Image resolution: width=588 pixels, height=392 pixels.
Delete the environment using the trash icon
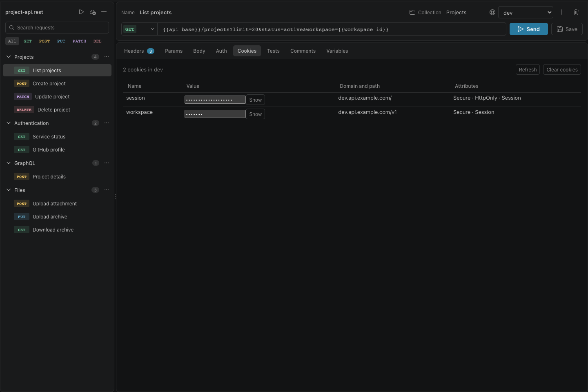tap(576, 12)
